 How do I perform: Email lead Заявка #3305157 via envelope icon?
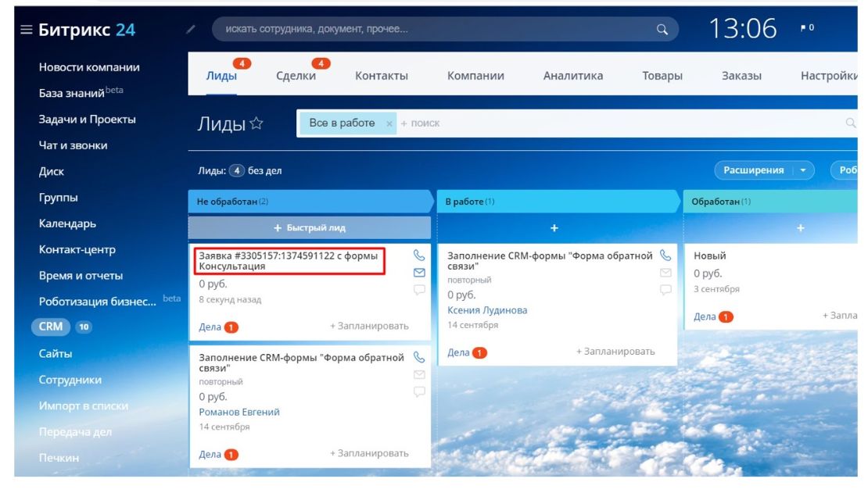pos(419,272)
